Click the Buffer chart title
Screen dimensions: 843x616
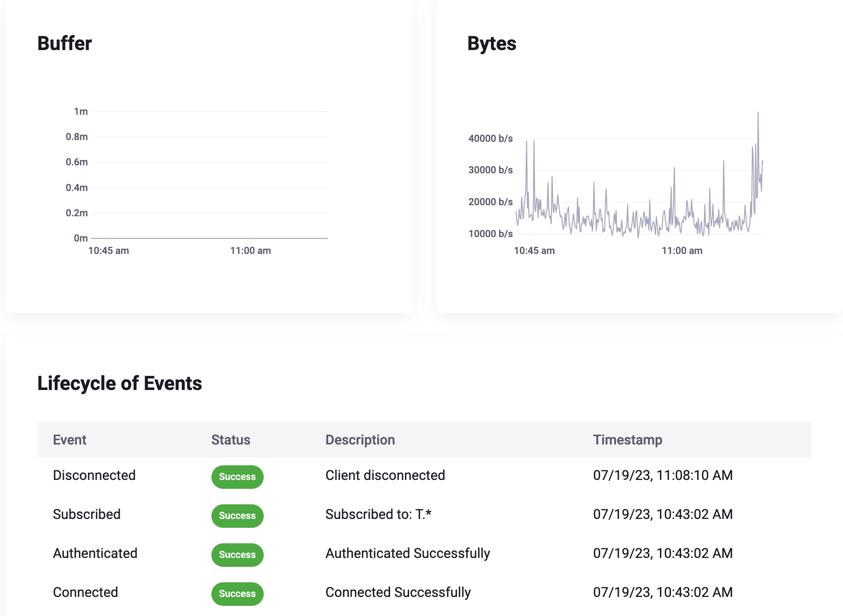[65, 43]
